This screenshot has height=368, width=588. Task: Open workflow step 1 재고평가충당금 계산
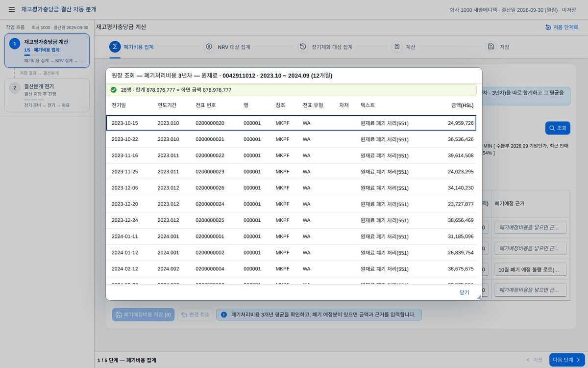[x=47, y=51]
